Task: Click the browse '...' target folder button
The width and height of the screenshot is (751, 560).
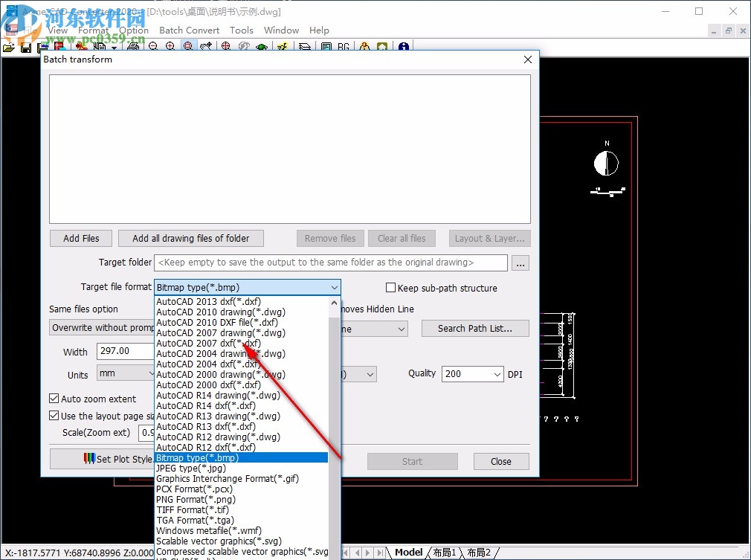Action: pyautogui.click(x=520, y=263)
